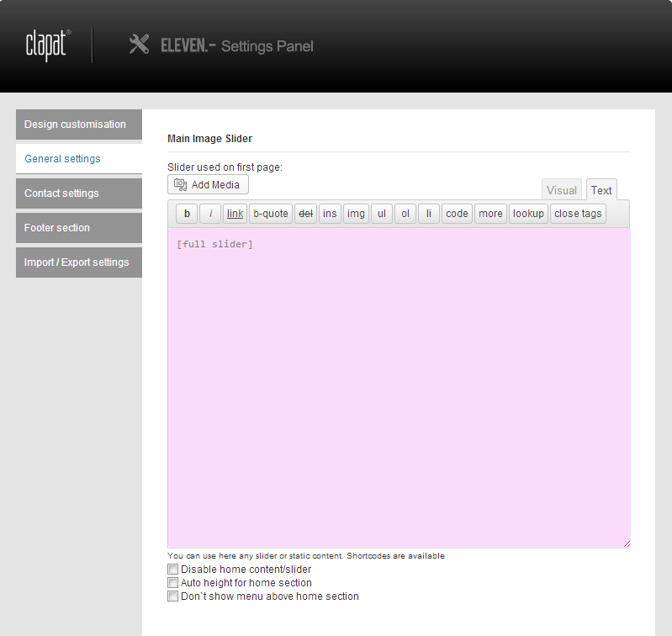The image size is (672, 636).
Task: Insert ordered list with ol button
Action: [x=405, y=214]
